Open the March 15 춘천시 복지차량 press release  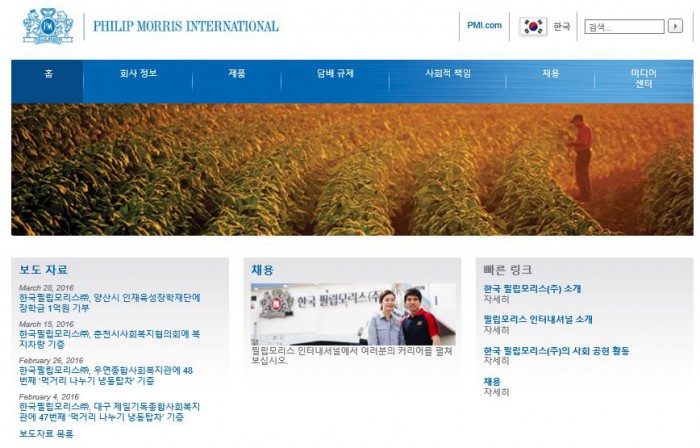coord(109,338)
